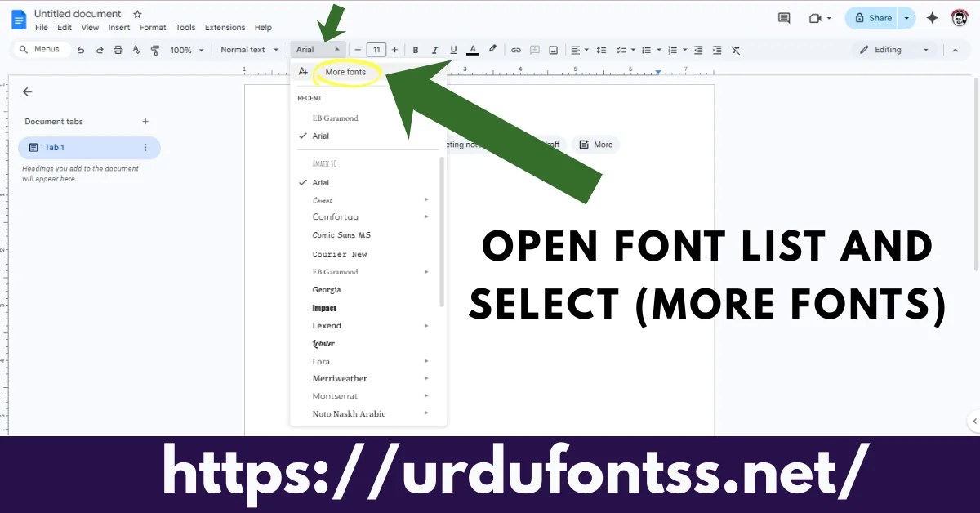Clear text formatting

735,50
